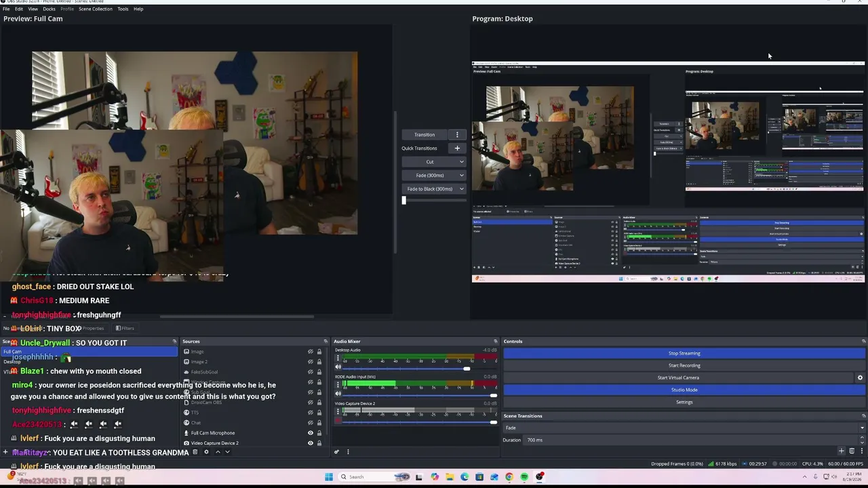Open Windows Start menu
868x488 pixels.
[329, 477]
